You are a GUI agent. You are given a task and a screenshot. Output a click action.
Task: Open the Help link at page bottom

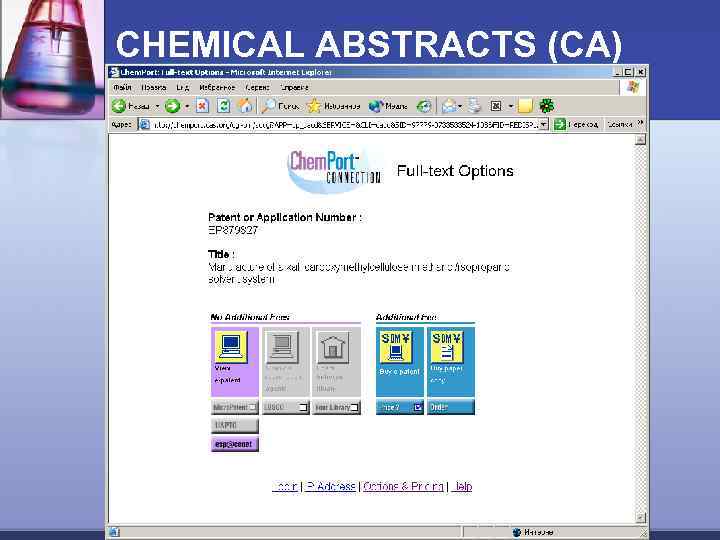pyautogui.click(x=462, y=486)
